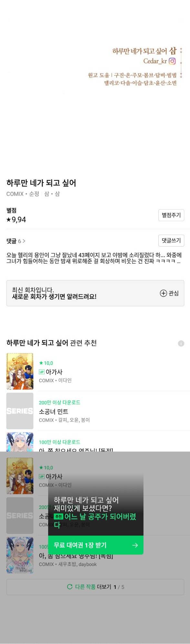Toggle 관심 to follow this series
This screenshot has height=644, width=190.
point(169,293)
